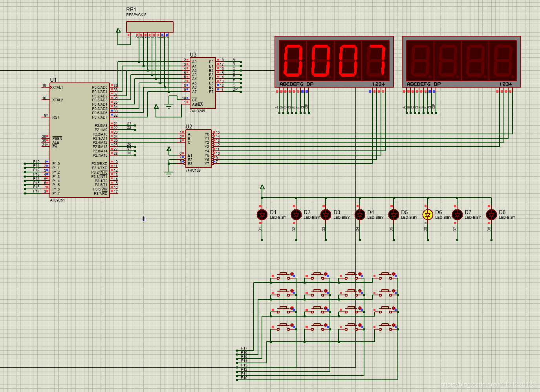
Task: Click the LED-BIBY label next to D1
Action: pos(278,218)
